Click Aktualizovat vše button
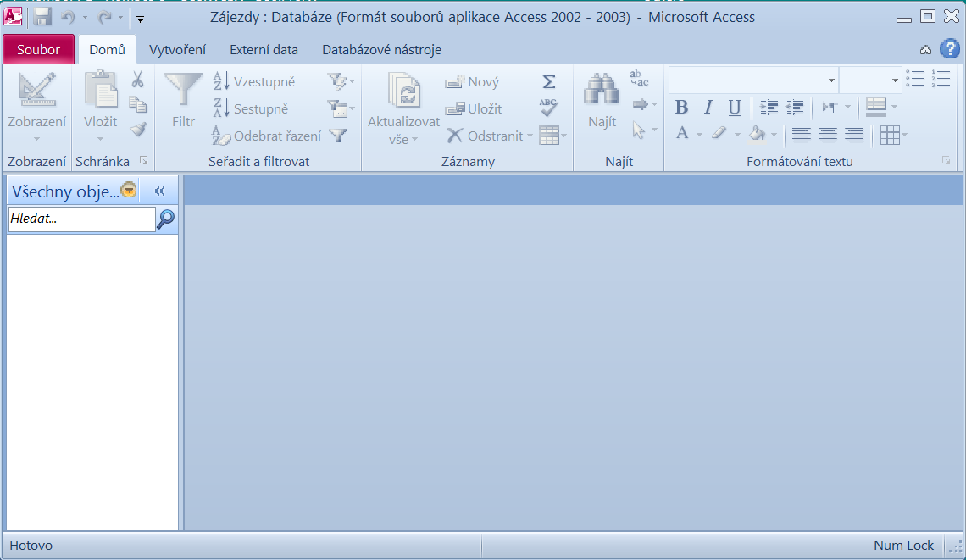The width and height of the screenshot is (966, 560). [x=404, y=106]
